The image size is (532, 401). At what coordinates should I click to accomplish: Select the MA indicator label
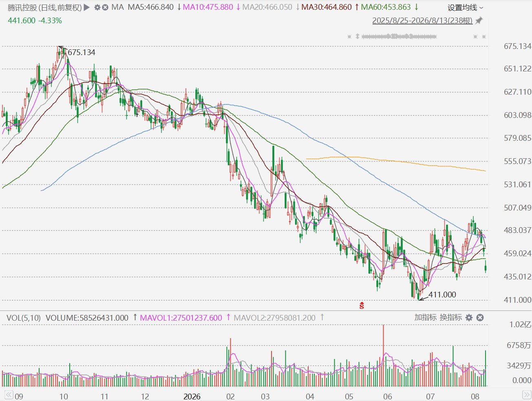click(x=117, y=7)
